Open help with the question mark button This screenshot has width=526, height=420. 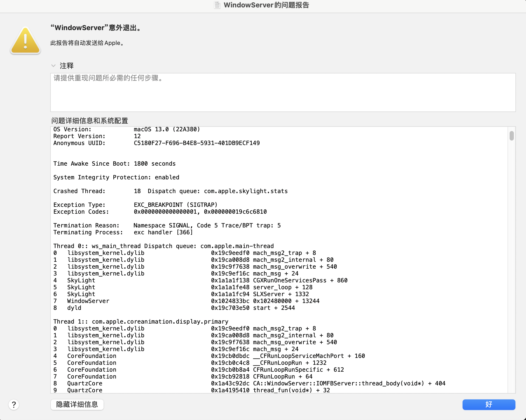[14, 404]
